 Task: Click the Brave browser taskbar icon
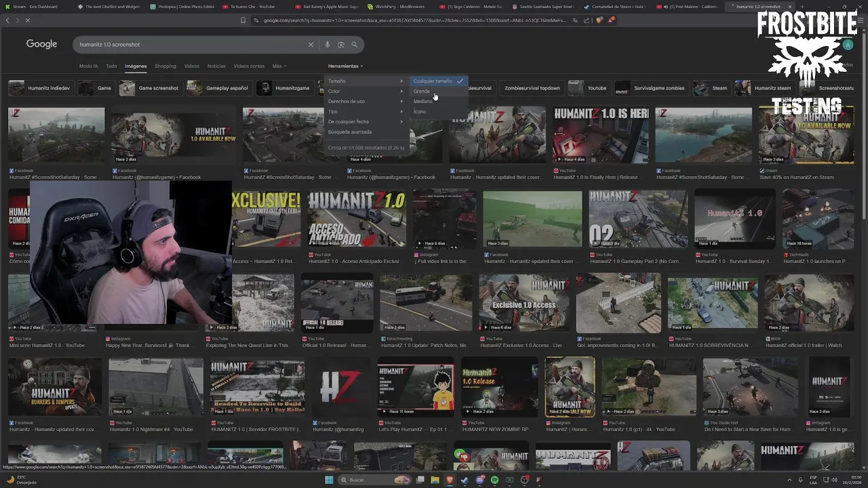(x=450, y=480)
